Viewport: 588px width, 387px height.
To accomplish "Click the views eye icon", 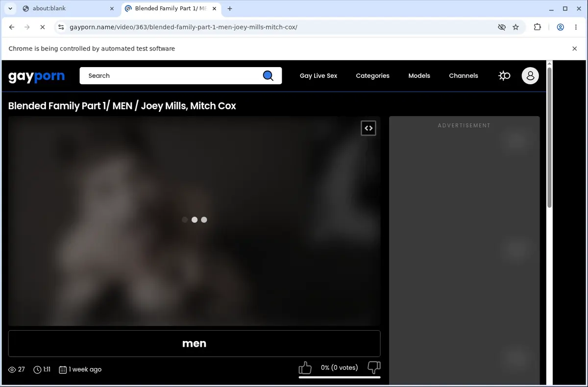I will [12, 369].
